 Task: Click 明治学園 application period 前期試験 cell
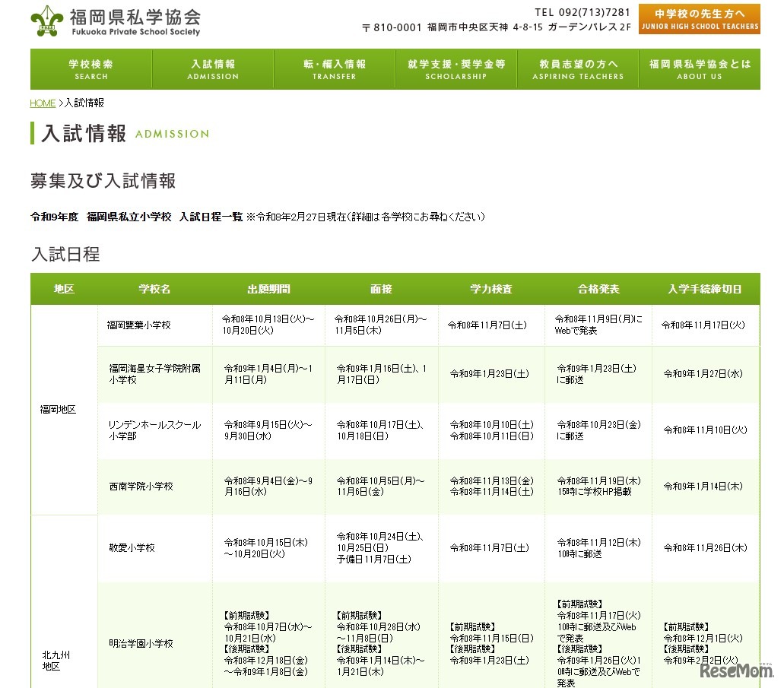(268, 635)
